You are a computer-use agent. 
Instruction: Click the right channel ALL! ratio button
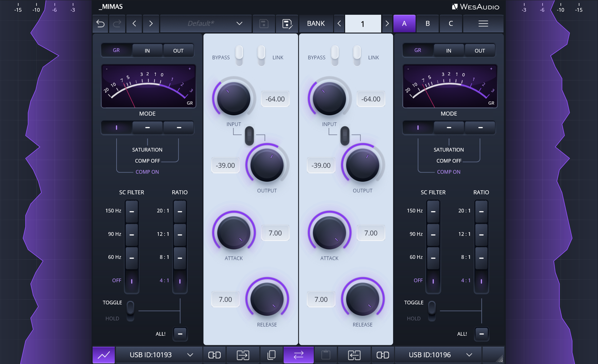tap(482, 334)
